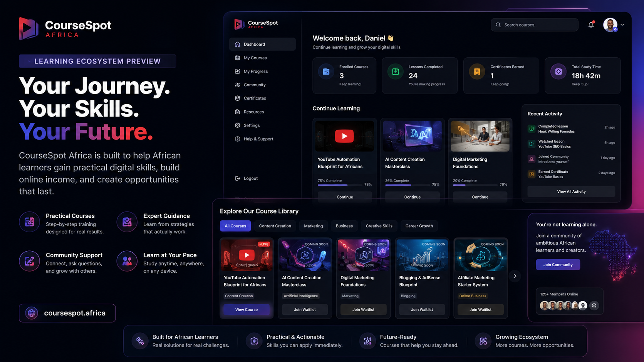Open the notifications bell icon

click(591, 25)
